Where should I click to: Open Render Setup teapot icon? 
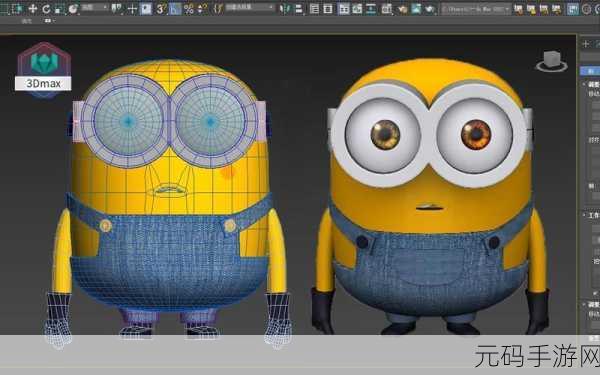click(x=402, y=9)
